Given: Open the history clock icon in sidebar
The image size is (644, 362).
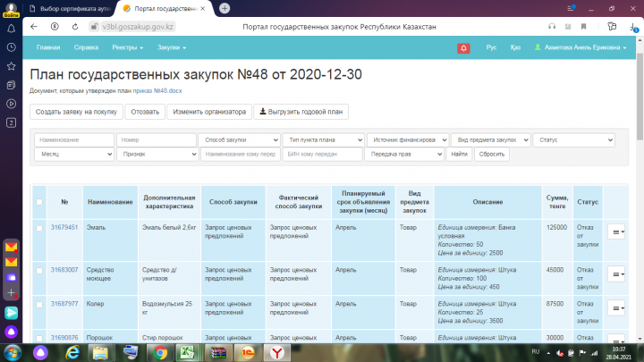Looking at the screenshot, I should [x=11, y=47].
